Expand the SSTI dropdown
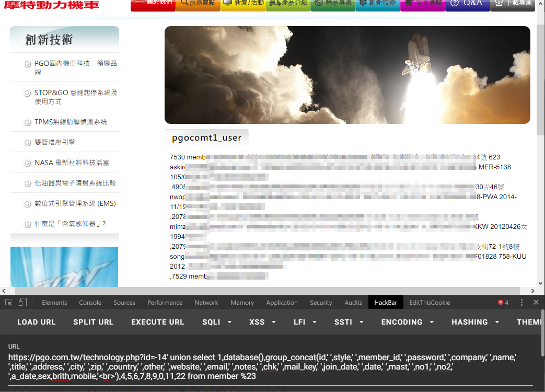The image size is (545, 392). coord(349,322)
